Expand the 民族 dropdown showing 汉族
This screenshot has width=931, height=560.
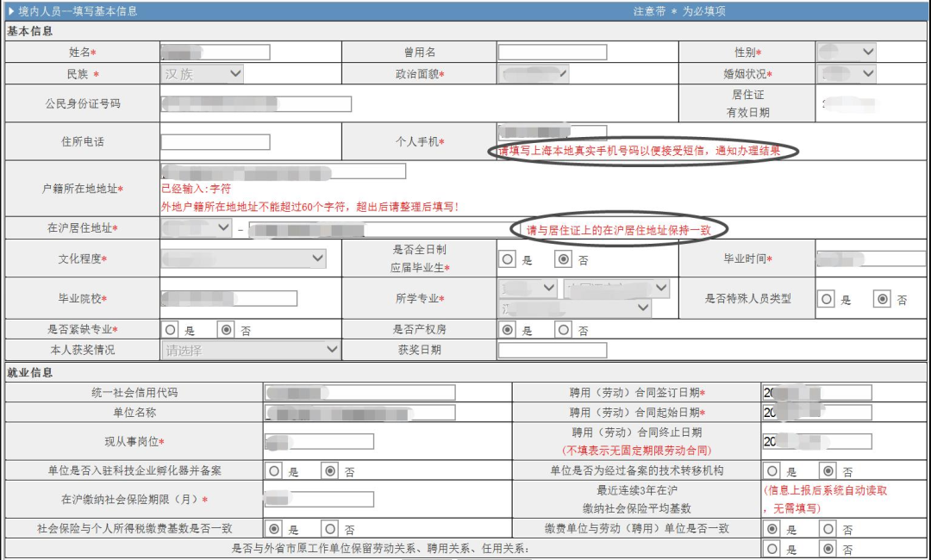203,74
